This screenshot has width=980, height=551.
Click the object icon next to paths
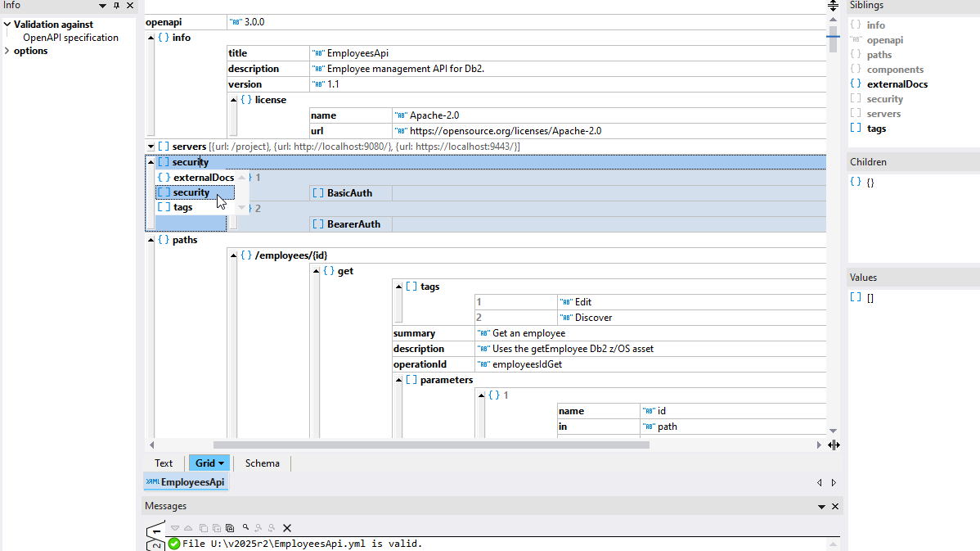tap(164, 240)
